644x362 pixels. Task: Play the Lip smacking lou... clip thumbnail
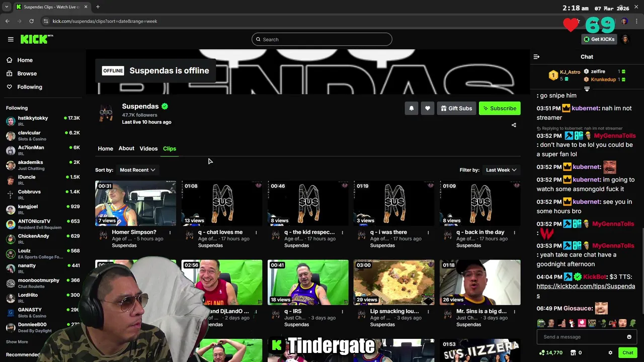[x=394, y=282]
